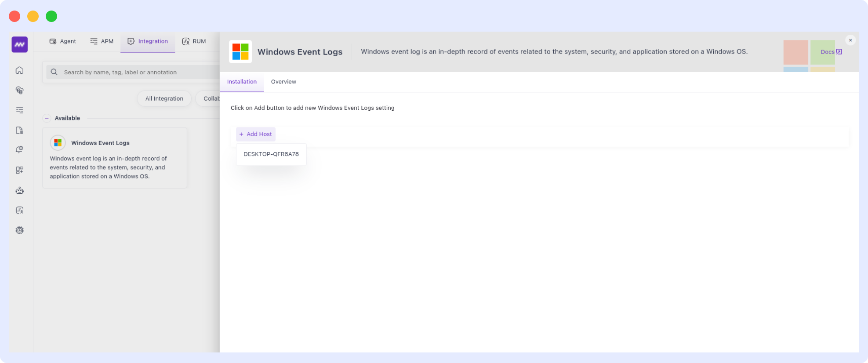Click the Middleware logo icon
Screen dimensions: 868x363
(19, 44)
